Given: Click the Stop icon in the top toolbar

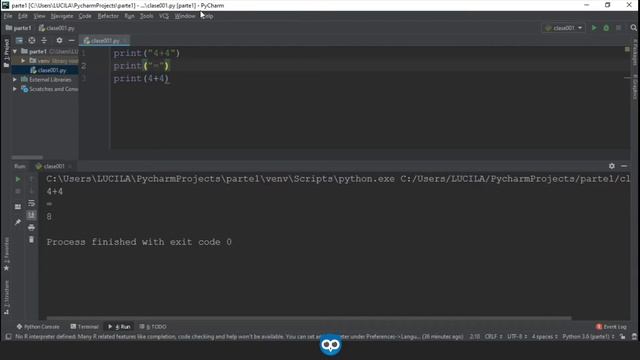Looking at the screenshot, I should click(618, 28).
